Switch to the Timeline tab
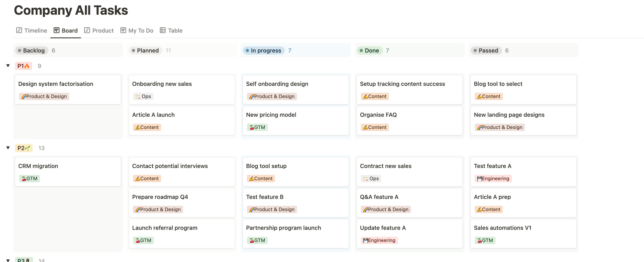Viewport: 644px width, 262px height. pos(35,31)
